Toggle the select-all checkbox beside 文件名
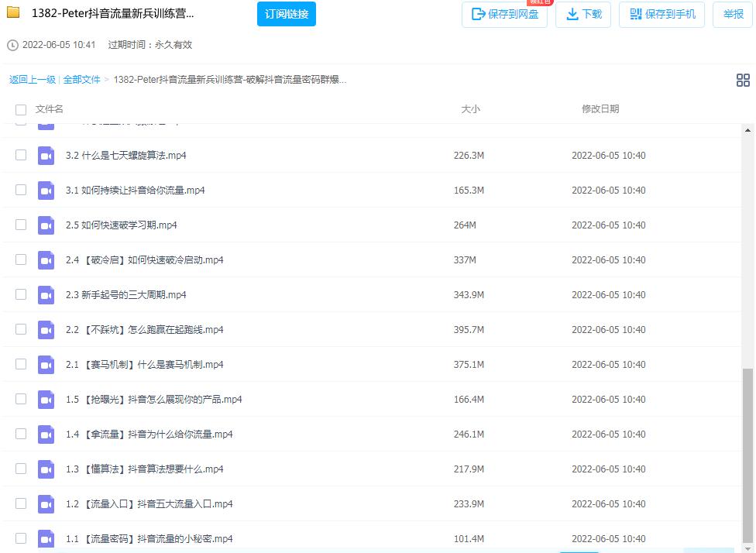The width and height of the screenshot is (756, 553). coord(21,109)
